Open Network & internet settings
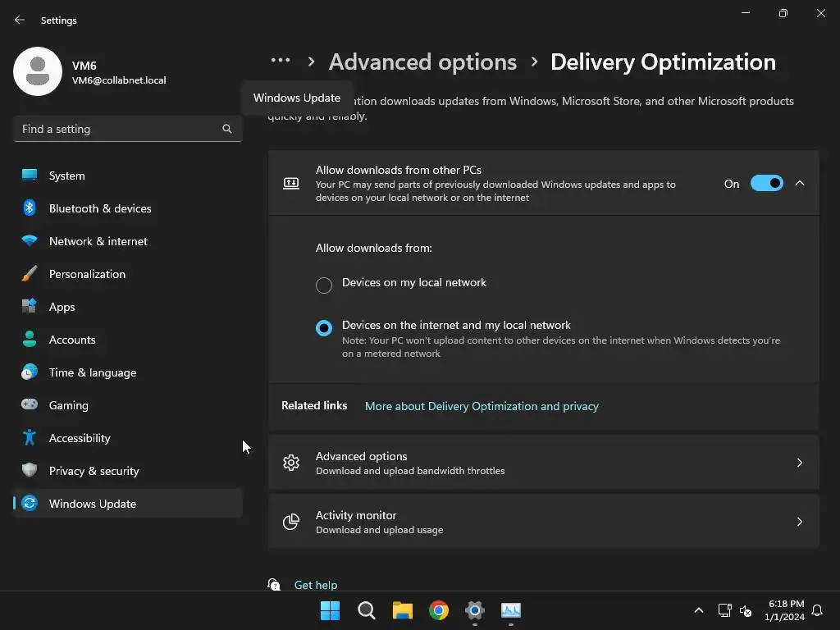The width and height of the screenshot is (840, 630). pos(127,241)
